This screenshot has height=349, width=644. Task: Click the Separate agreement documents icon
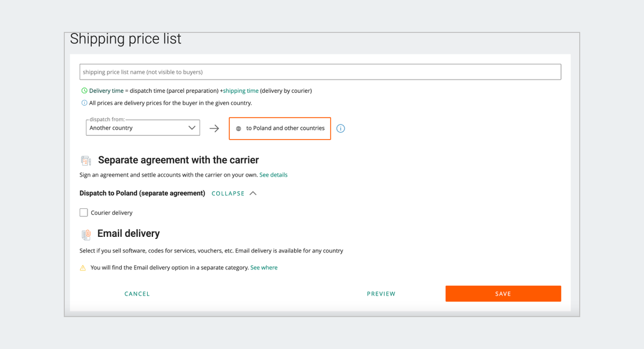(x=86, y=160)
